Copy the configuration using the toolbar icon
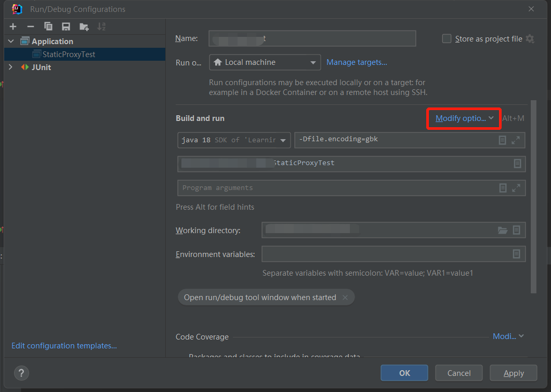551x392 pixels. pos(48,26)
